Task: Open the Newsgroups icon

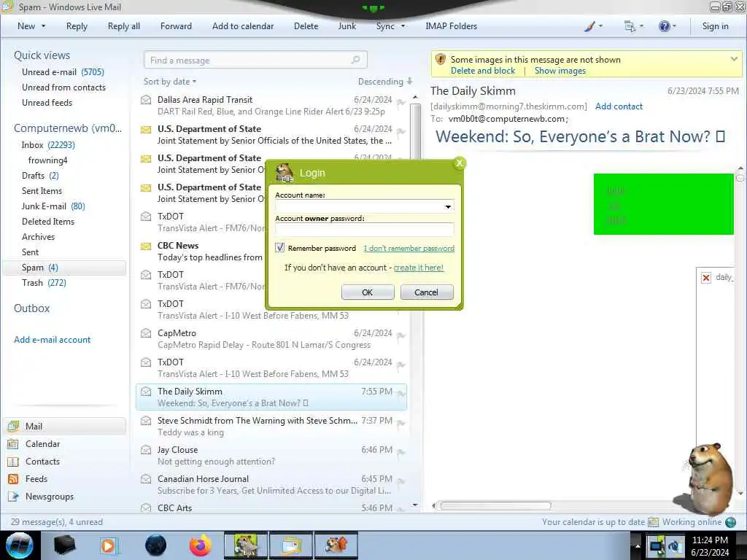Action: click(13, 497)
